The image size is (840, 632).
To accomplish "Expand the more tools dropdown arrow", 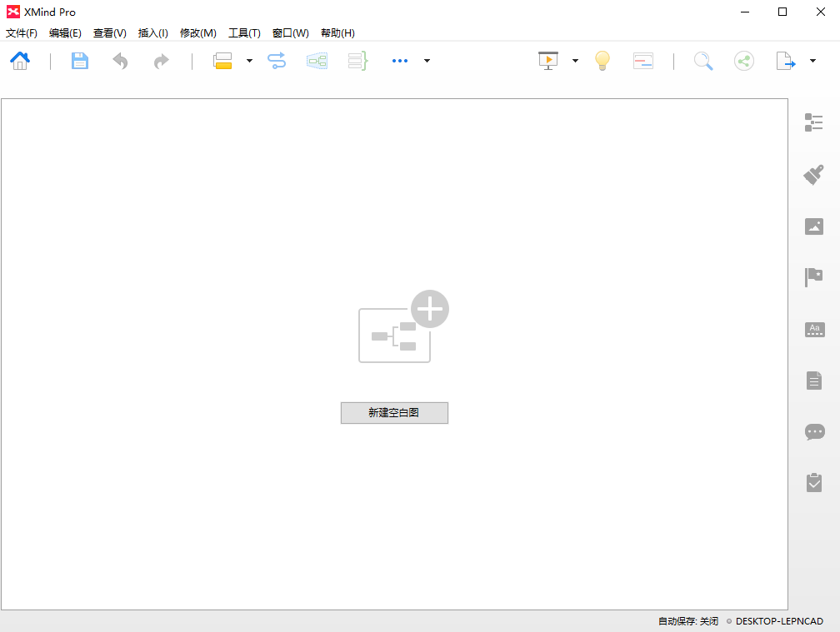I will pos(427,61).
